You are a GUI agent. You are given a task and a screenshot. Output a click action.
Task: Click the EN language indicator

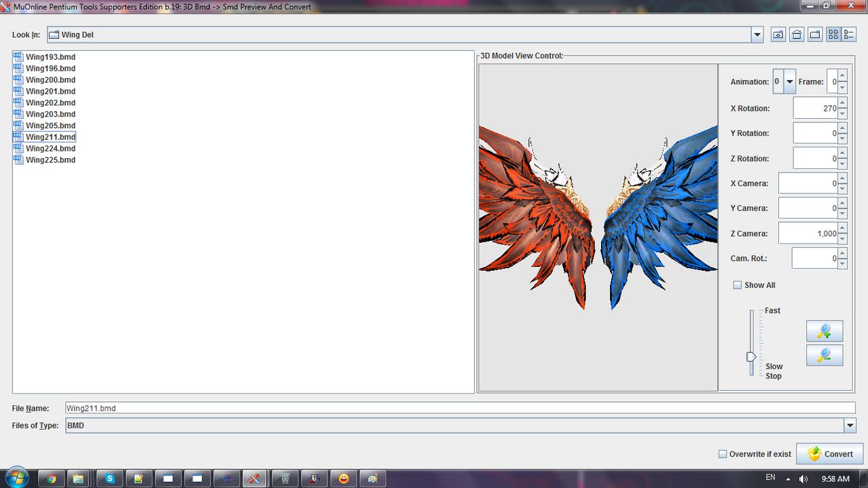click(770, 478)
